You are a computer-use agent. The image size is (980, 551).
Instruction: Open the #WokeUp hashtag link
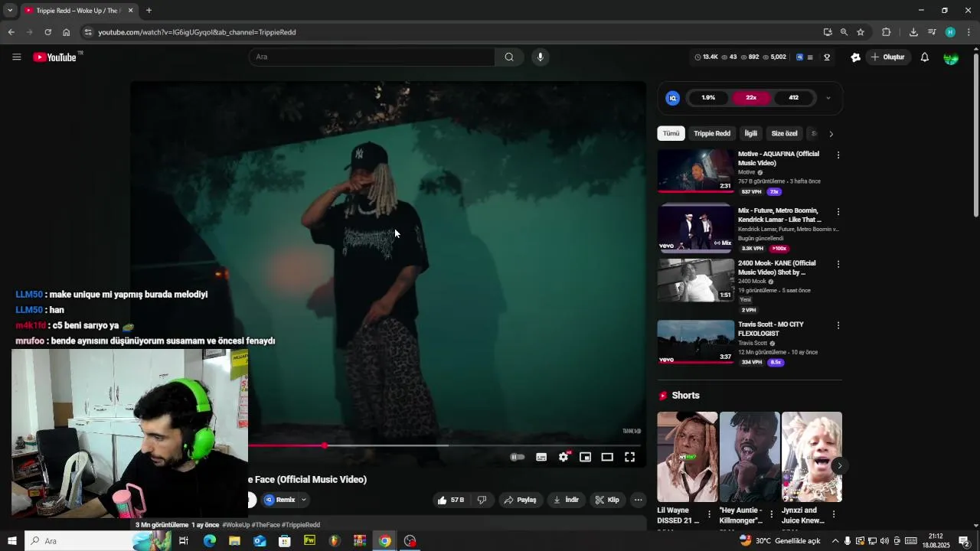pos(235,525)
